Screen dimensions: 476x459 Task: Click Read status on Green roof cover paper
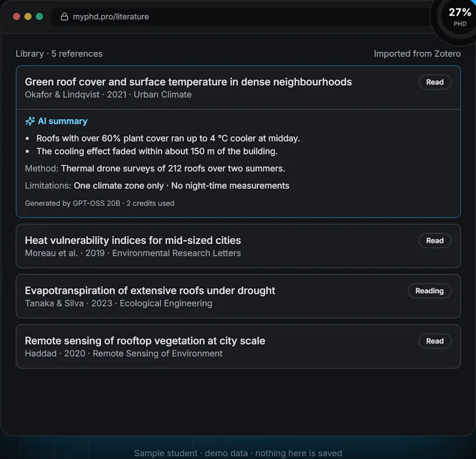[435, 82]
